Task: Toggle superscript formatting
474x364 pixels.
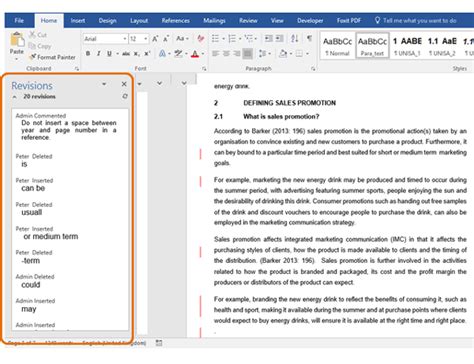Action: click(x=147, y=53)
